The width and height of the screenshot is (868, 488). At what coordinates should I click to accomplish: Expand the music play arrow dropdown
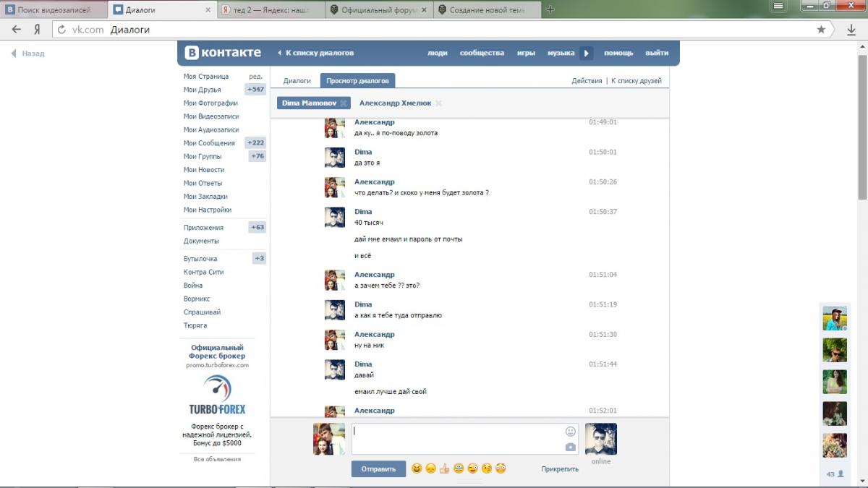(587, 53)
